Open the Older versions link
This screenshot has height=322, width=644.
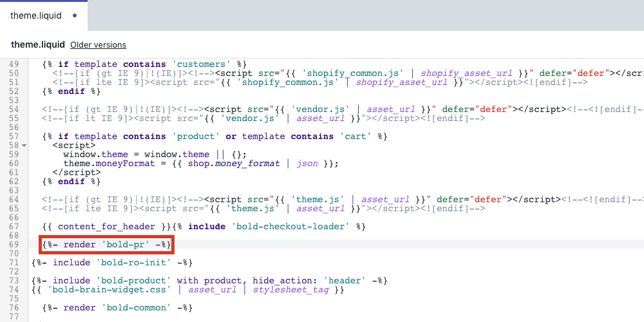pos(98,45)
